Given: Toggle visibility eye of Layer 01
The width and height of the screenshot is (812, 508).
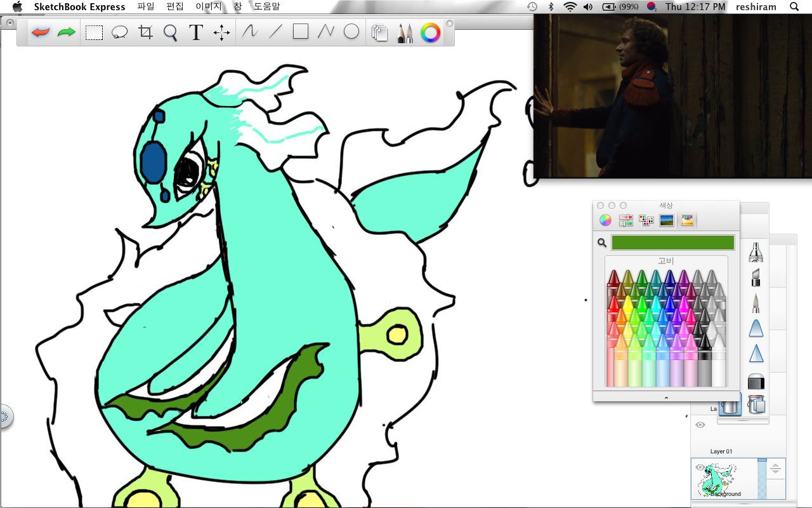Looking at the screenshot, I should [700, 425].
